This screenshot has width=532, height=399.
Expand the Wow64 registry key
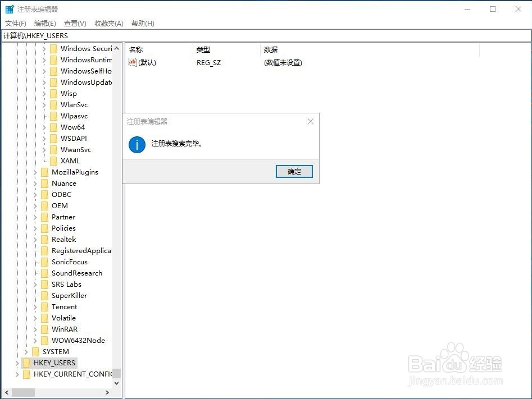tap(44, 127)
